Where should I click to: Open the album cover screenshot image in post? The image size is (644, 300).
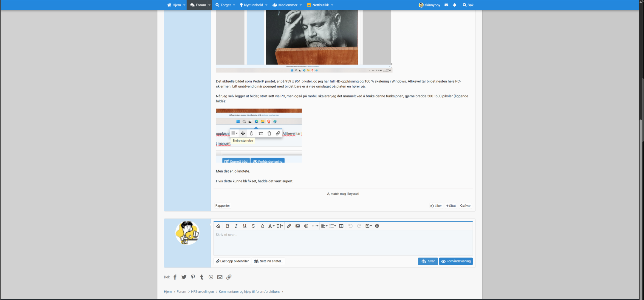(x=304, y=41)
